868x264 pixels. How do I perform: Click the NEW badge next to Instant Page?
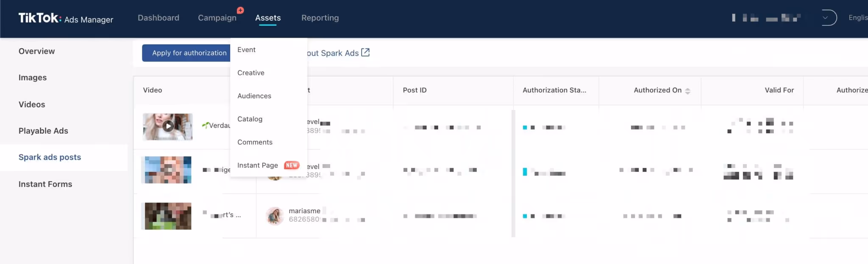coord(292,165)
